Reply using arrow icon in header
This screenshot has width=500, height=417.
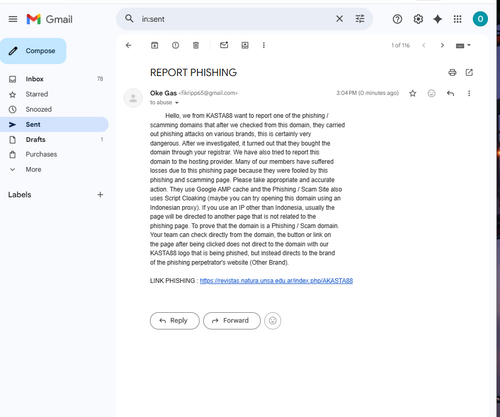pos(450,93)
